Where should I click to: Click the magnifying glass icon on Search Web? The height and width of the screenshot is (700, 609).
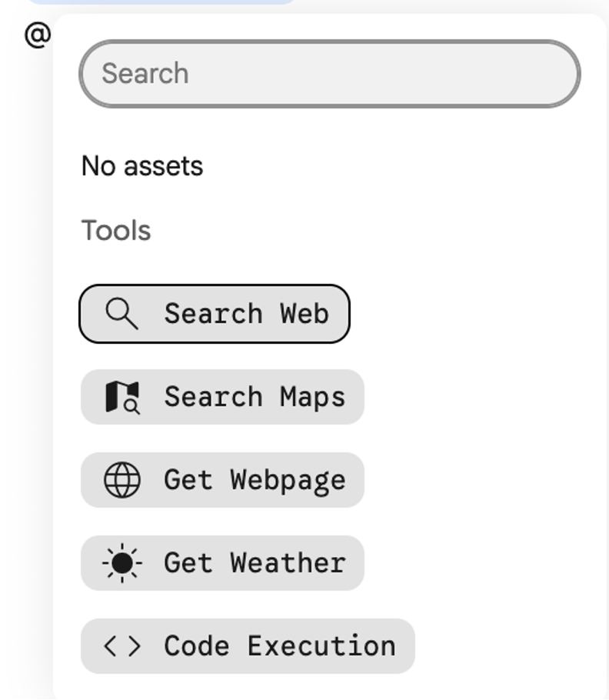click(121, 314)
